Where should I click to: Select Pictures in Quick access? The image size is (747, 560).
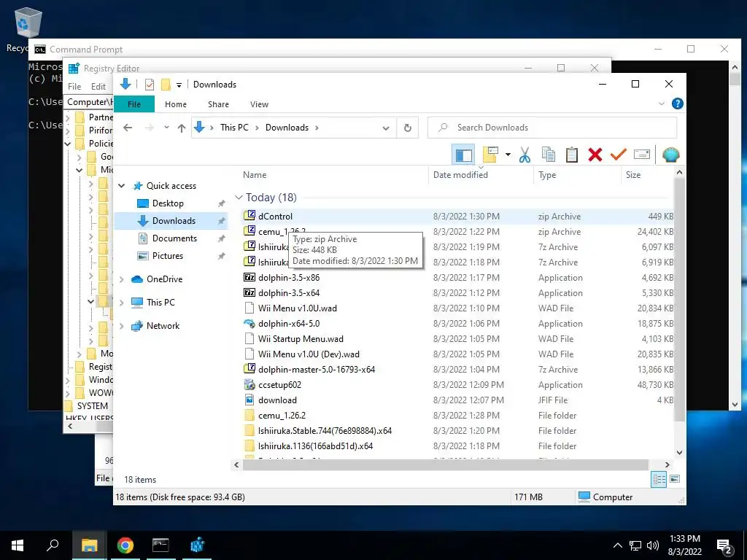coord(167,256)
